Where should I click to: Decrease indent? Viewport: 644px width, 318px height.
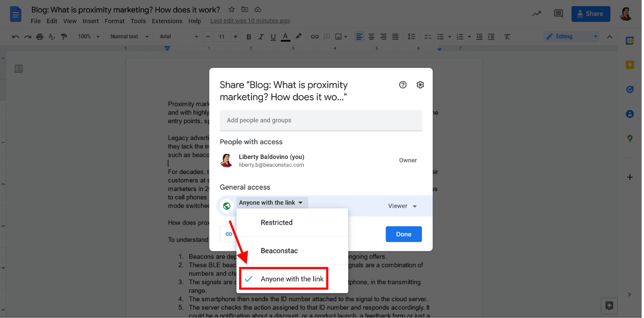coord(479,37)
